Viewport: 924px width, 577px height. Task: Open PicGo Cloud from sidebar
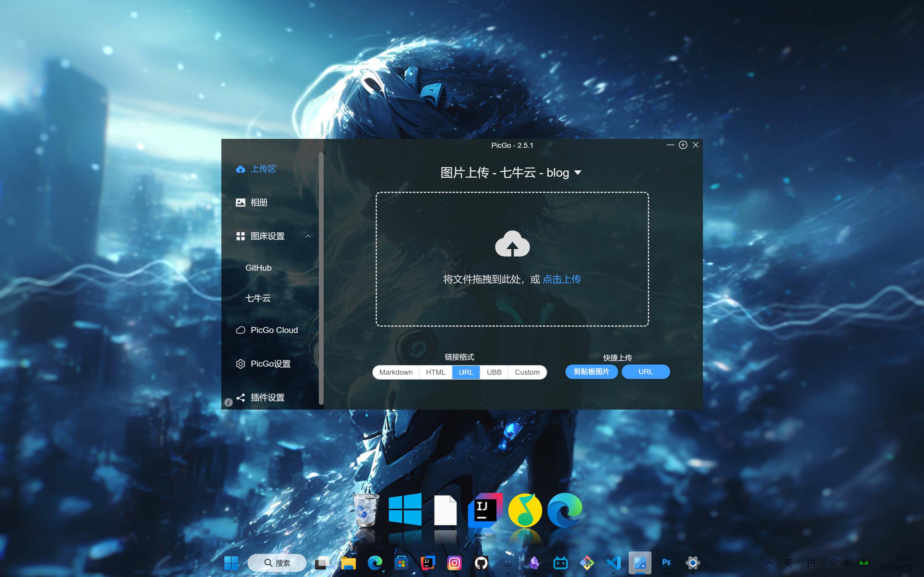(x=274, y=330)
